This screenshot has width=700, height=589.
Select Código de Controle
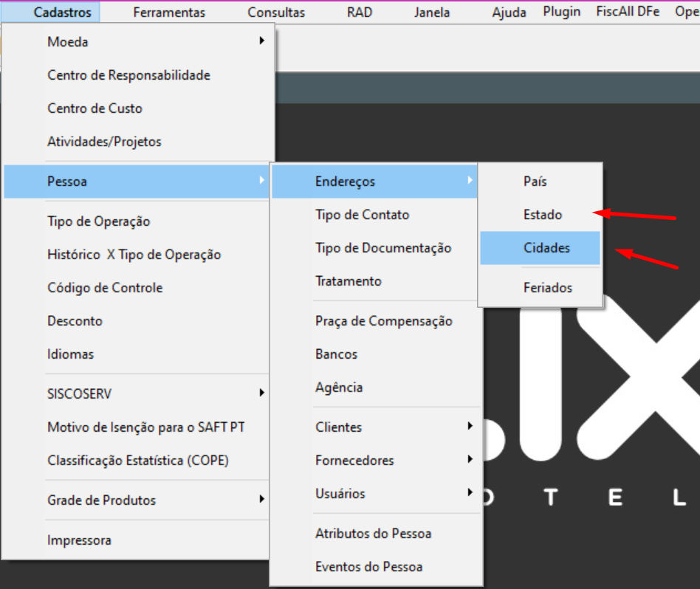tap(137, 288)
